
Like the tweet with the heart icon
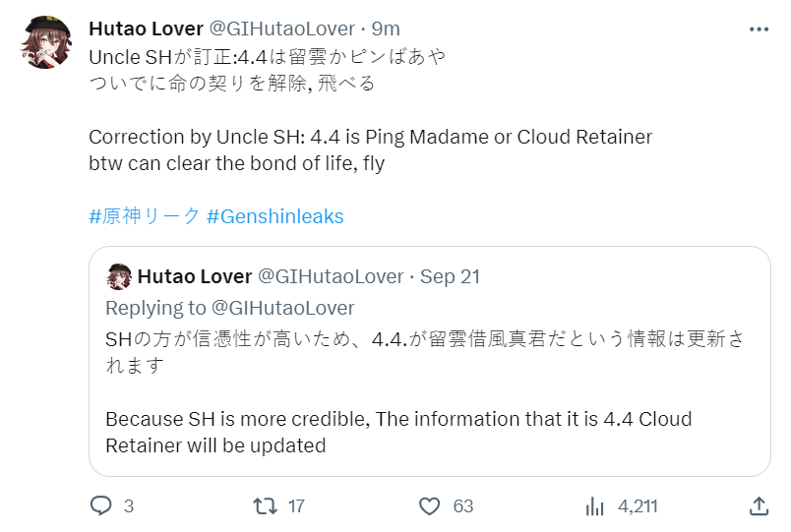coord(429,505)
